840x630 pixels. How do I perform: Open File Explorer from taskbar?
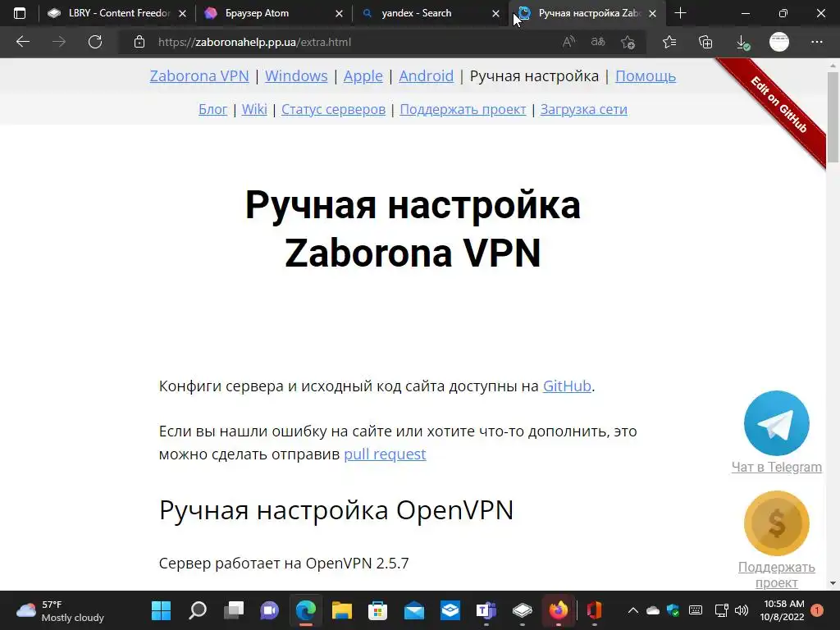pos(342,610)
